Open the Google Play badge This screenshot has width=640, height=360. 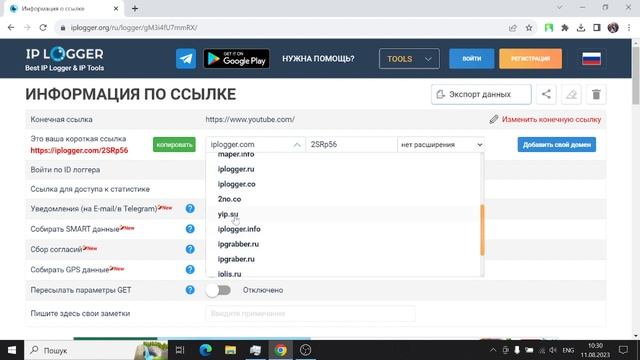(x=236, y=58)
